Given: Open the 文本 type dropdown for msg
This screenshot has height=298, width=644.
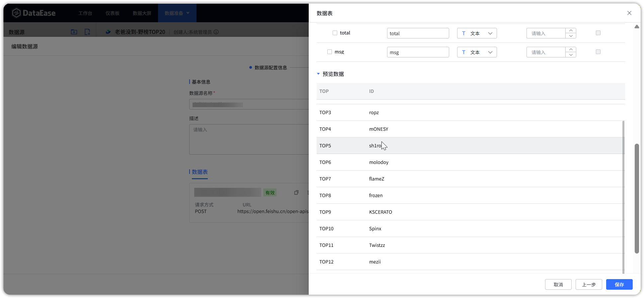Looking at the screenshot, I should [477, 52].
